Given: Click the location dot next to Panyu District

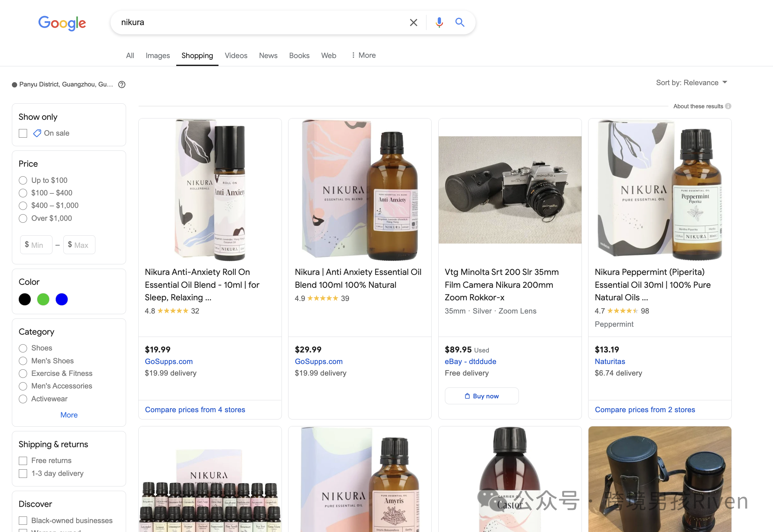Looking at the screenshot, I should pos(14,85).
